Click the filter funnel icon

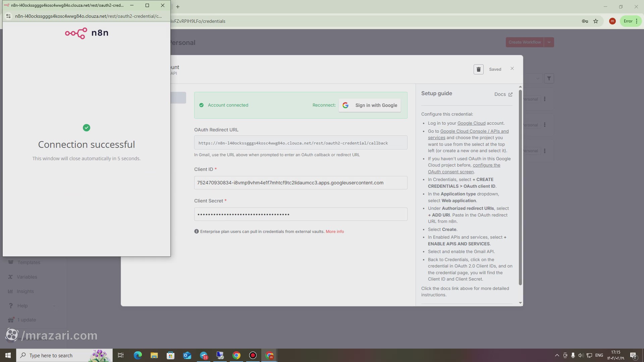[x=549, y=78]
